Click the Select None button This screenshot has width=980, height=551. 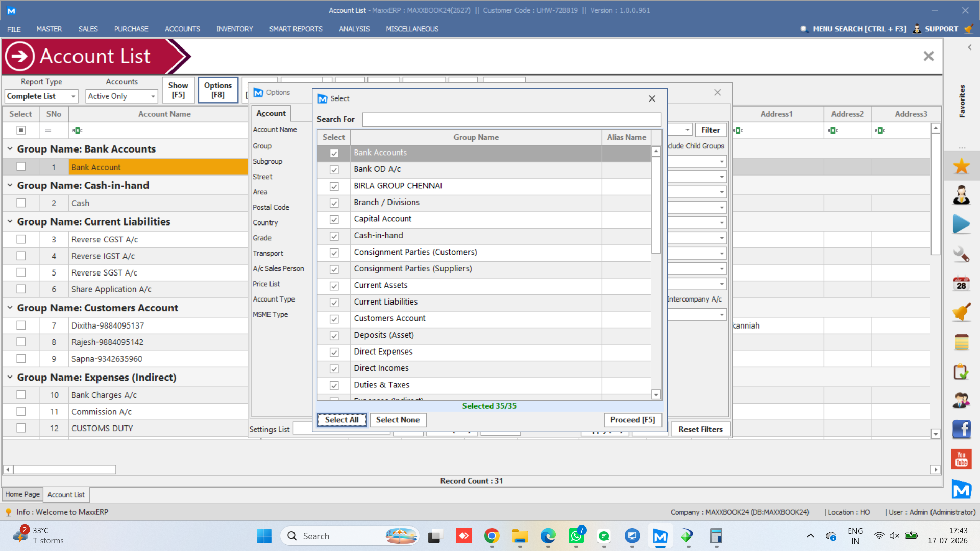(398, 420)
